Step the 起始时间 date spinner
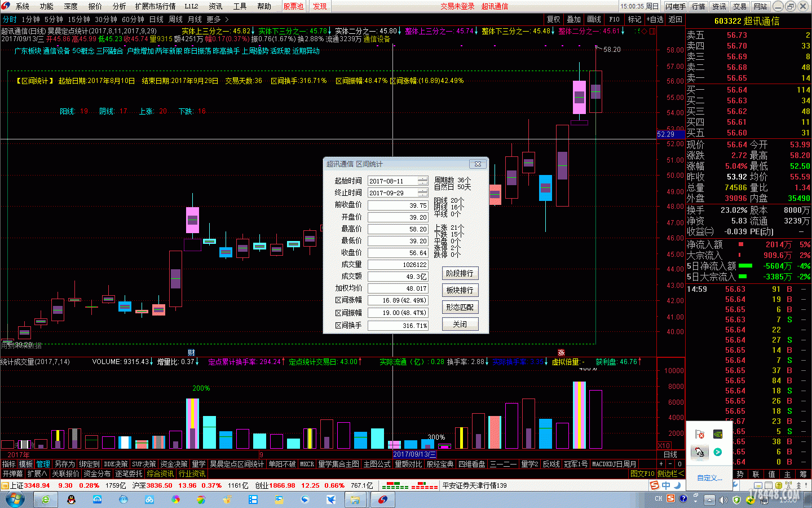 tap(422, 181)
